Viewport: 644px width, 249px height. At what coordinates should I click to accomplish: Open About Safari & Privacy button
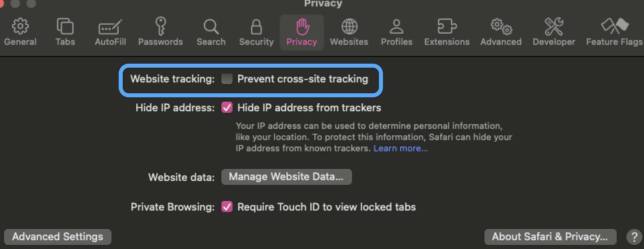point(550,237)
